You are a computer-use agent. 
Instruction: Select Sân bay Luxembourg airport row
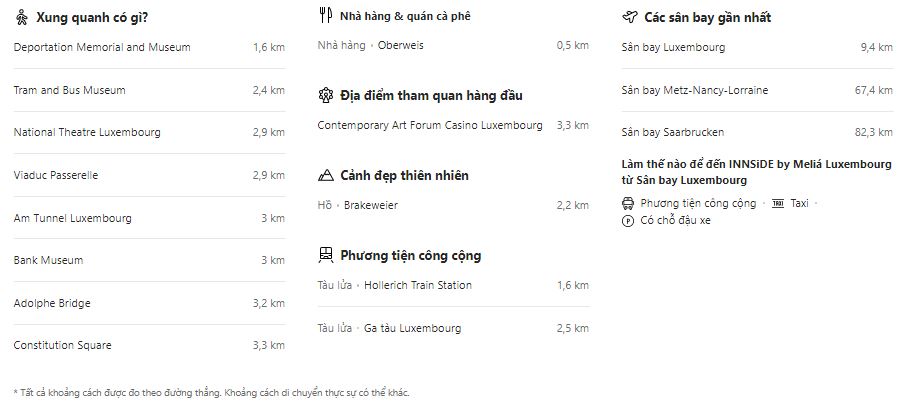673,47
